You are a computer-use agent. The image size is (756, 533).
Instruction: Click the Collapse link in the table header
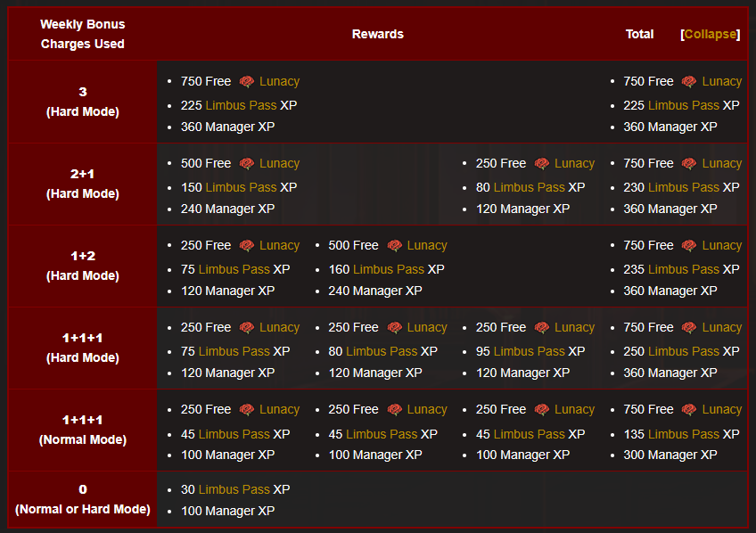point(711,34)
